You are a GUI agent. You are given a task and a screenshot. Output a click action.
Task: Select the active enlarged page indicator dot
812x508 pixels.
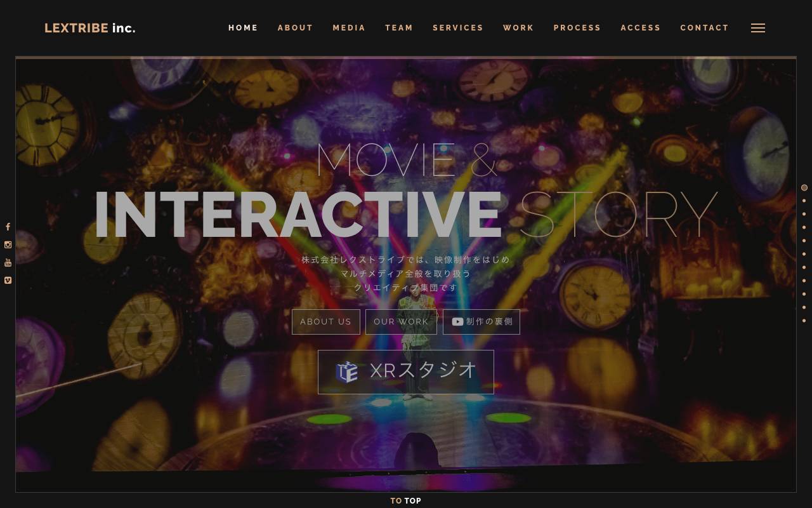804,187
